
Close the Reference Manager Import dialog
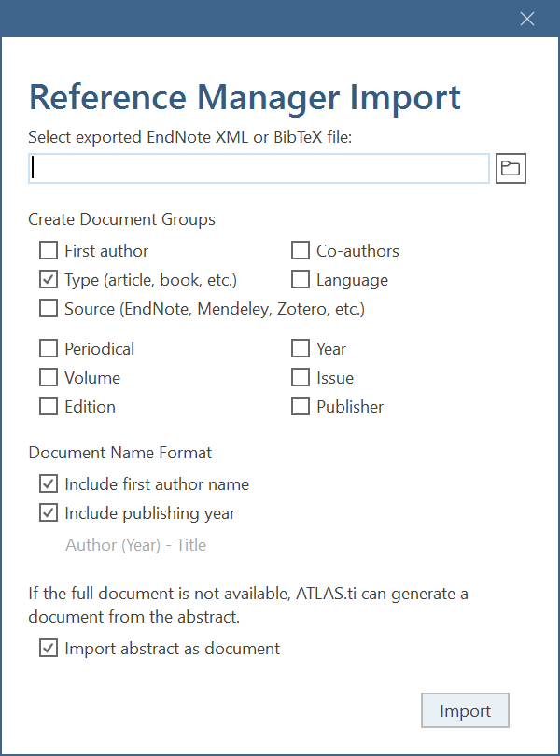point(527,19)
